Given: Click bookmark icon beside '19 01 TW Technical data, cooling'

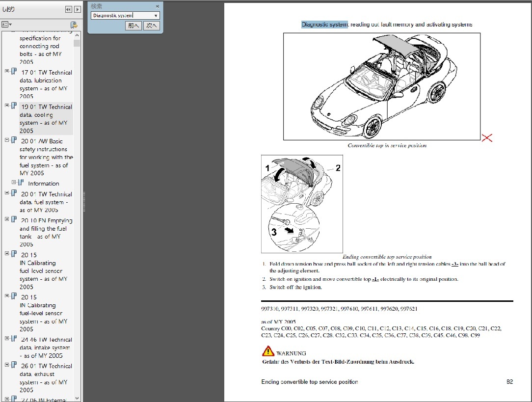Looking at the screenshot, I should point(14,106).
